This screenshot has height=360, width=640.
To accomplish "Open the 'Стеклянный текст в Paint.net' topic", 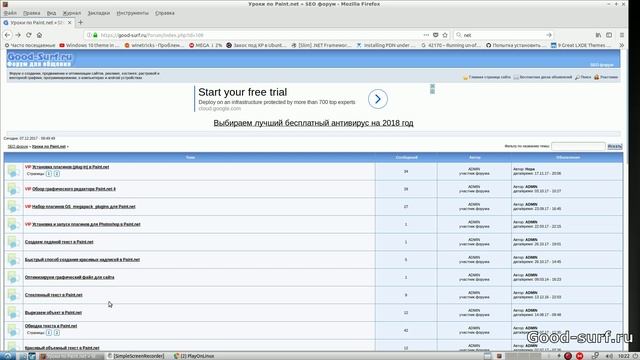I will click(x=53, y=295).
